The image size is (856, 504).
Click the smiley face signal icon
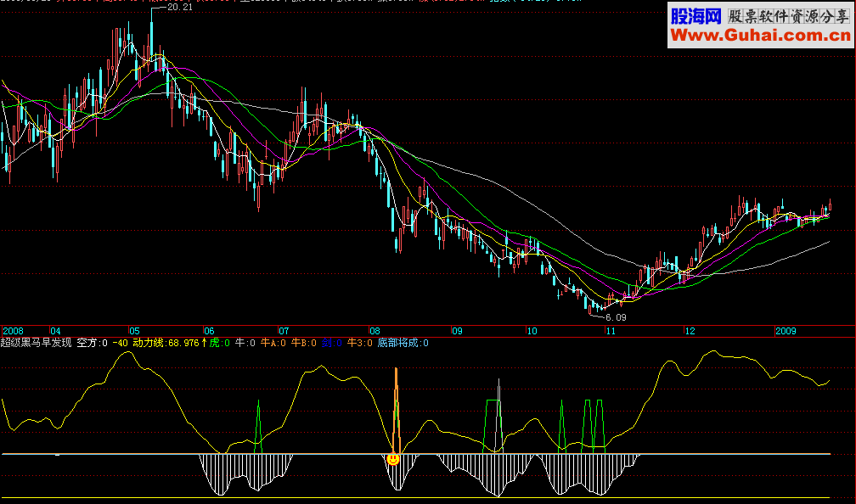pyautogui.click(x=392, y=459)
